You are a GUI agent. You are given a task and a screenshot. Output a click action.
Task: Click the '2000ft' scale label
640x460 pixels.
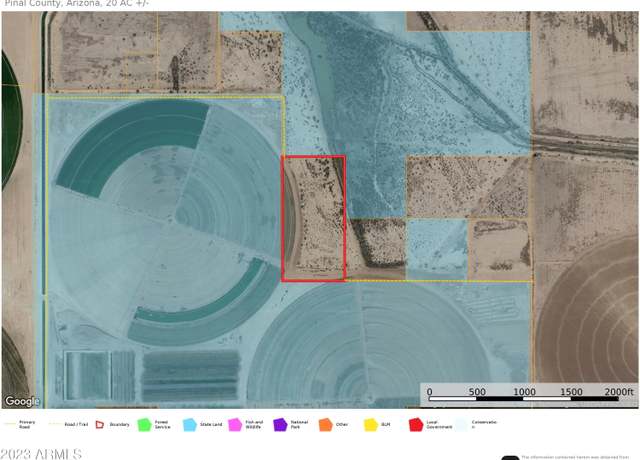619,391
